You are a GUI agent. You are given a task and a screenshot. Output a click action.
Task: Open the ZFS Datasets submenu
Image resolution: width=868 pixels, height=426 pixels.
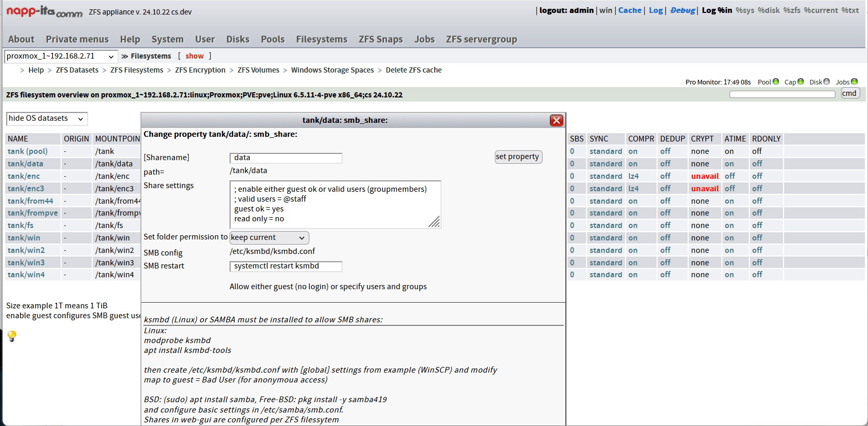(77, 70)
